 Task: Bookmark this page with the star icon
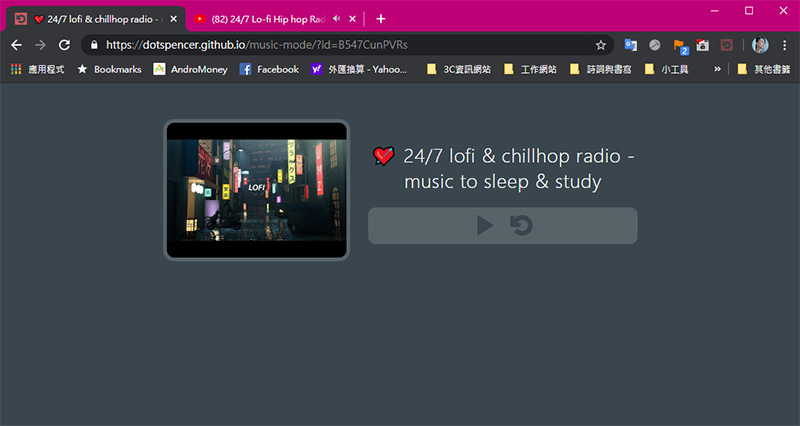tap(601, 45)
